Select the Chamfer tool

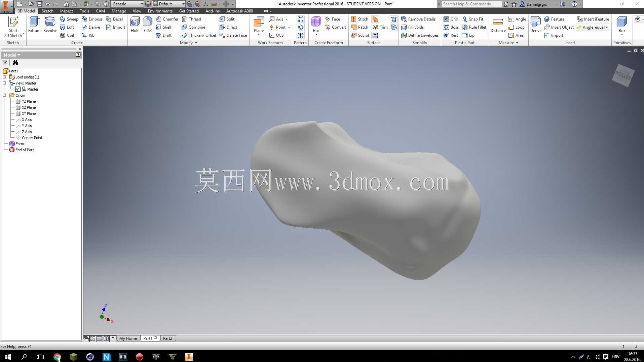(167, 19)
